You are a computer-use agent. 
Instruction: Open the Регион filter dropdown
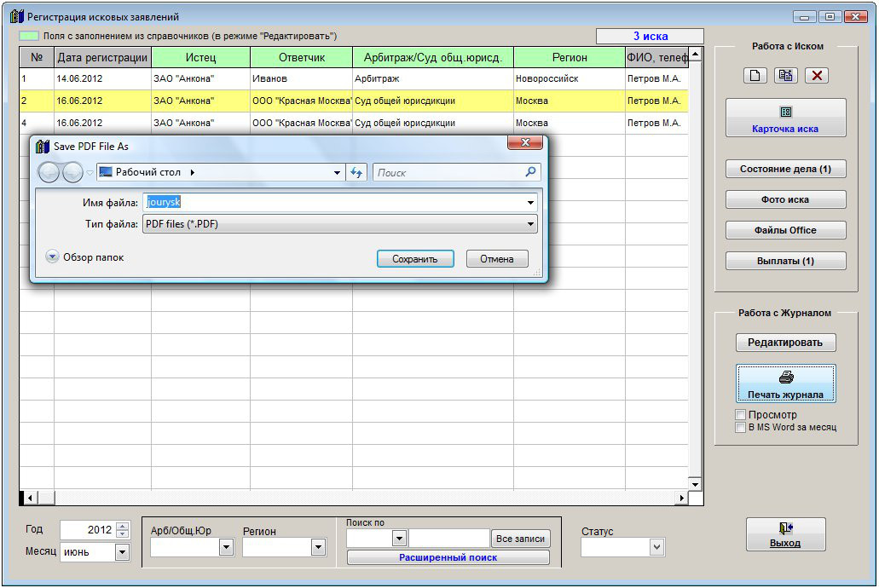click(318, 547)
